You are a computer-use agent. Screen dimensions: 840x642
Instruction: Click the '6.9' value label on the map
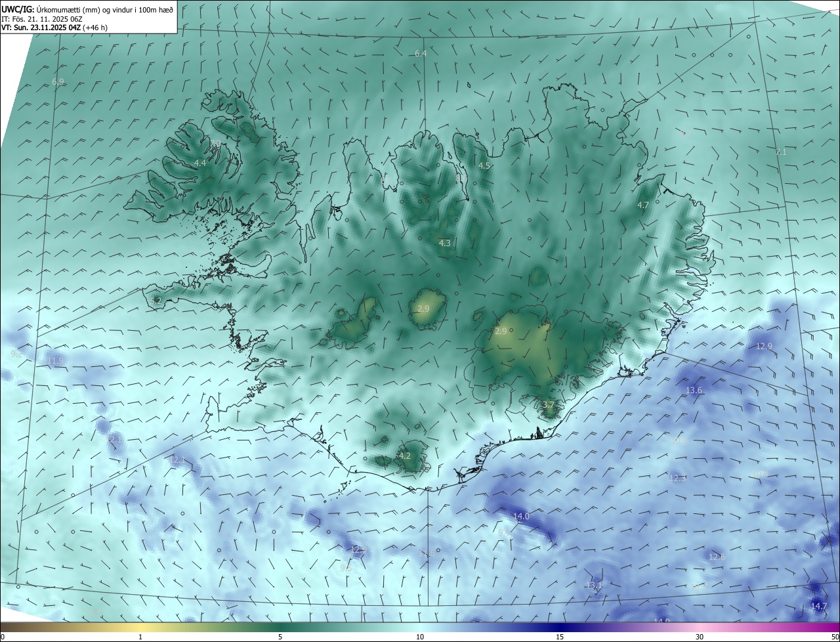coord(58,81)
